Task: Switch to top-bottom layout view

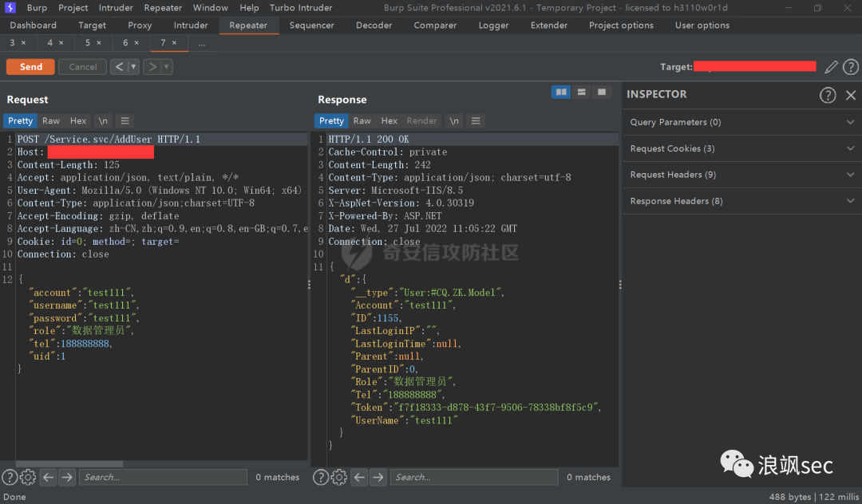Action: 581,93
